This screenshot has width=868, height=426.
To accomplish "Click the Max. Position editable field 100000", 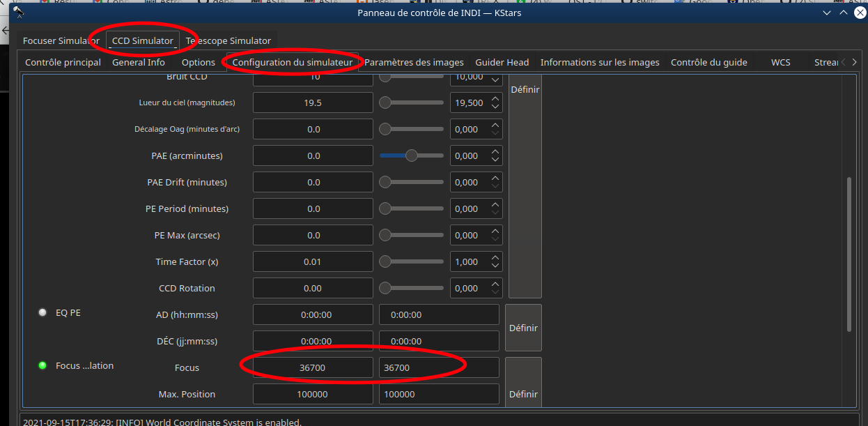I will point(439,394).
